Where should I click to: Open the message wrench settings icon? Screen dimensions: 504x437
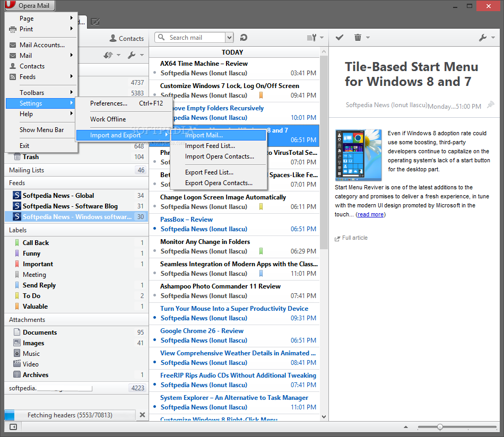[x=482, y=38]
